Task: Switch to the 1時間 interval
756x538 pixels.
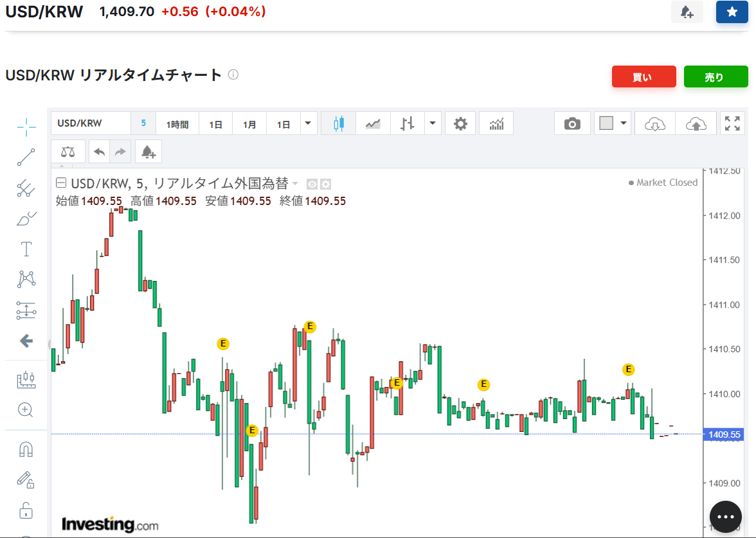Action: coord(177,124)
